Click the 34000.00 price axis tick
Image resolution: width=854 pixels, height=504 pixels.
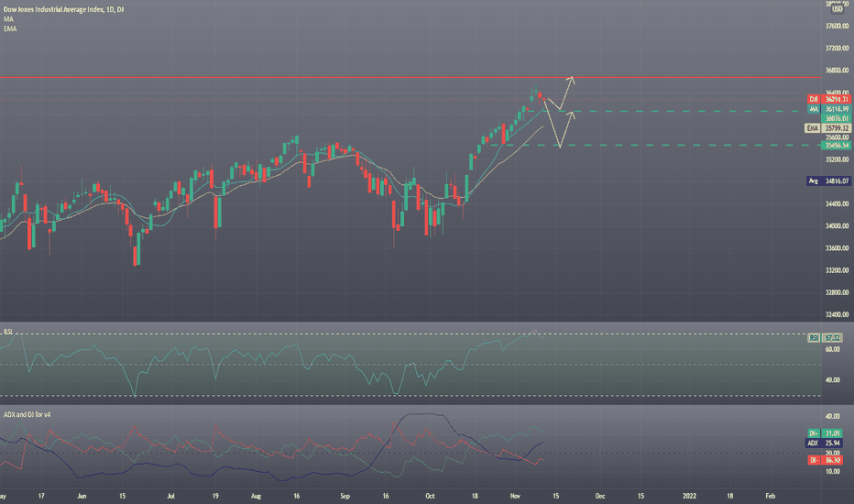838,226
